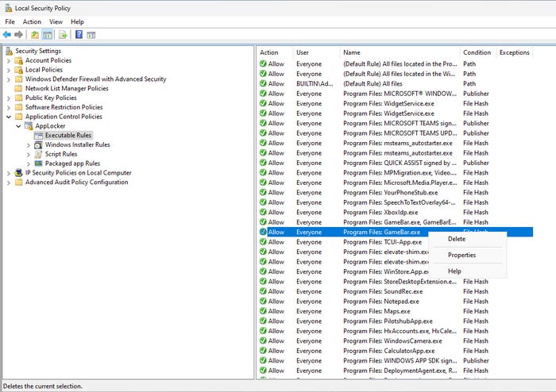
Task: Click the Forward arrow toolbar icon
Action: pyautogui.click(x=18, y=35)
